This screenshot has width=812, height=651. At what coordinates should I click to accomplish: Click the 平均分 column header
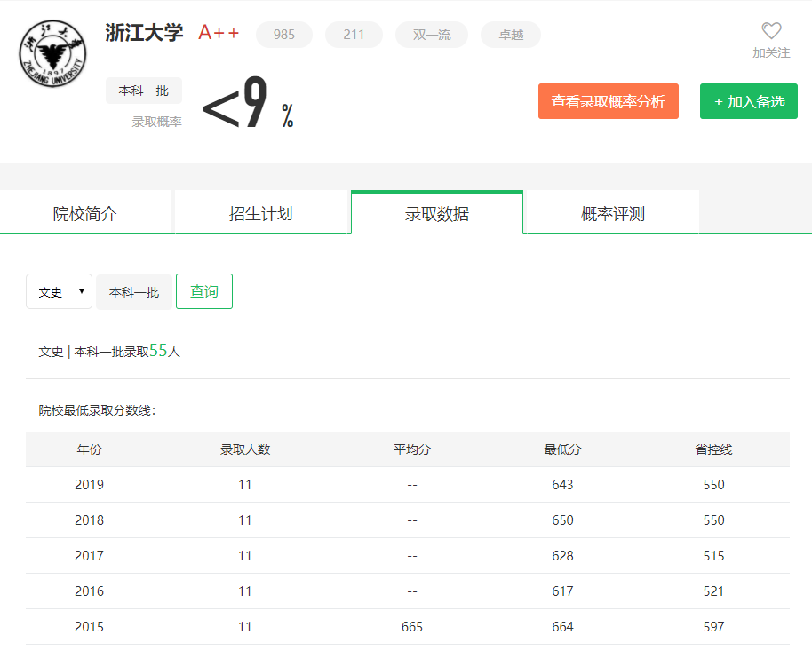point(412,449)
